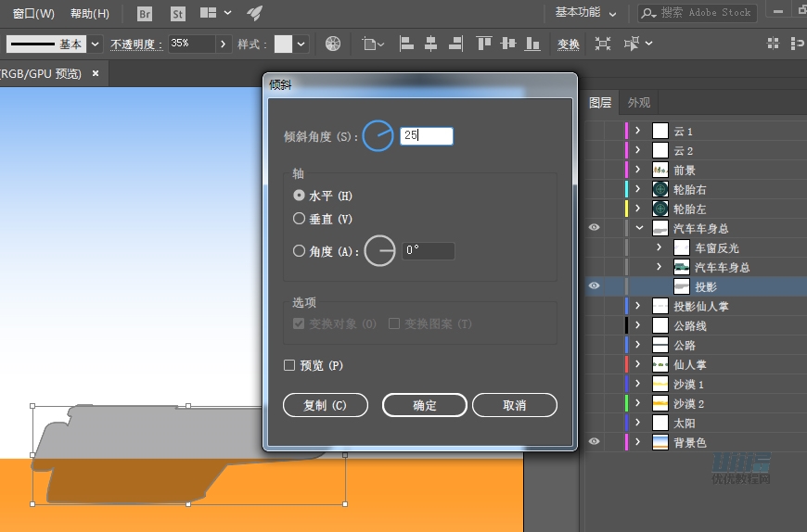Screen dimensions: 807x532
Task: Click the 不透明度 label link
Action: point(136,44)
